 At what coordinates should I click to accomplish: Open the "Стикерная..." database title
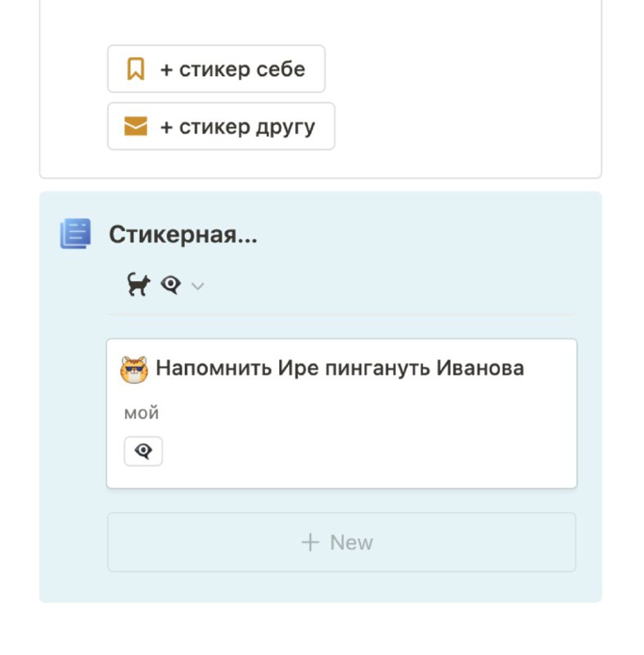pos(182,234)
